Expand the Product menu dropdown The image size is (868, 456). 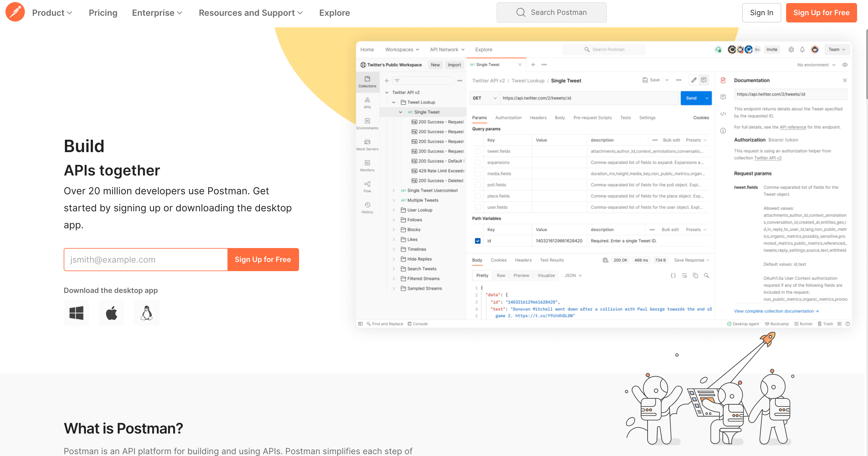pos(52,13)
